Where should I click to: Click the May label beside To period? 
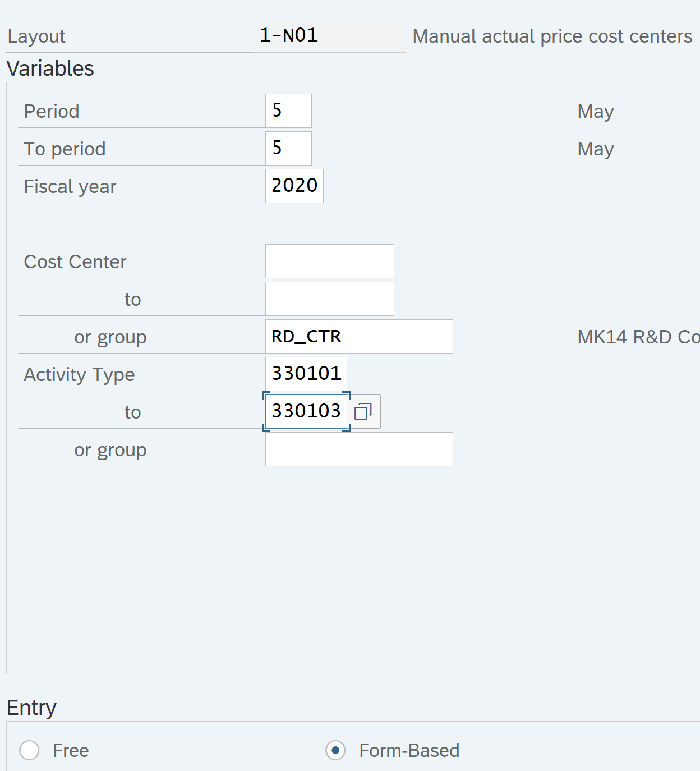(595, 149)
